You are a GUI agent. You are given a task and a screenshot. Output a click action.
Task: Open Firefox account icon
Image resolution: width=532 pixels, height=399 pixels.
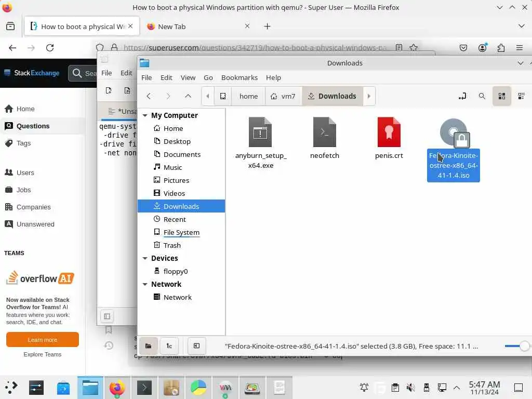pos(482,48)
